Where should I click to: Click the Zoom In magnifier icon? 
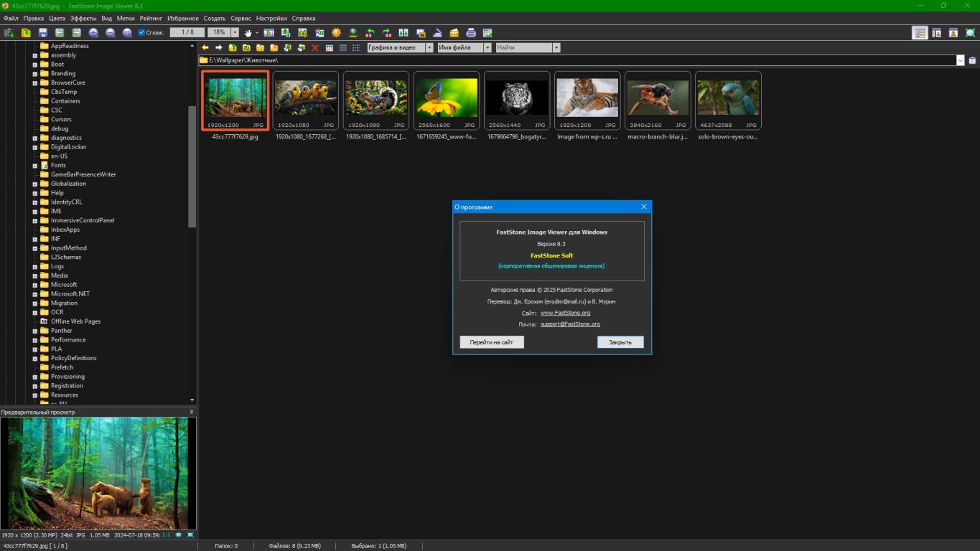point(93,33)
